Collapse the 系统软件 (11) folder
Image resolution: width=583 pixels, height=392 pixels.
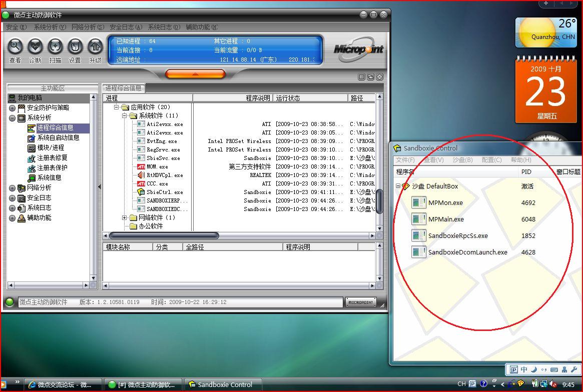click(124, 115)
